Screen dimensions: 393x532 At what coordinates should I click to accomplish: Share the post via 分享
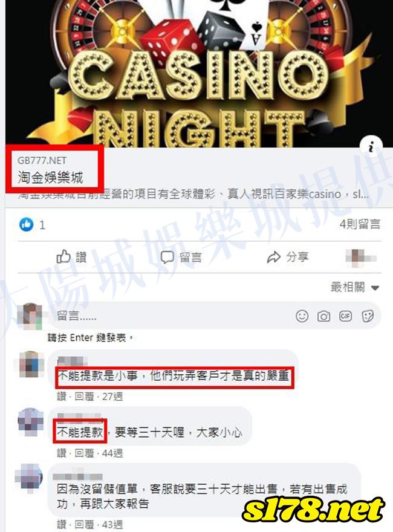click(288, 257)
